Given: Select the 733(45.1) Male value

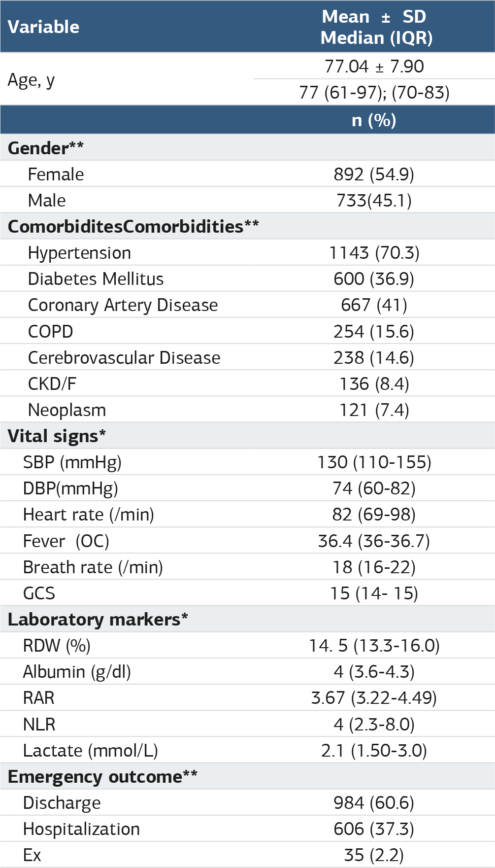Looking at the screenshot, I should pos(374,201).
